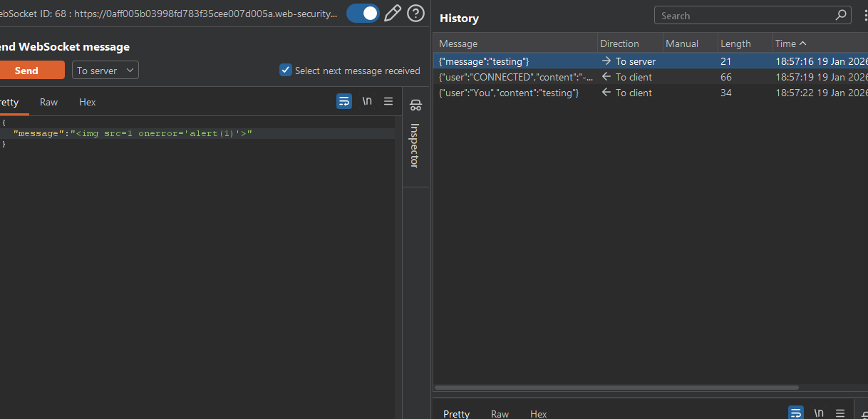
Task: Toggle word wrap icon in message editor
Action: coord(344,101)
